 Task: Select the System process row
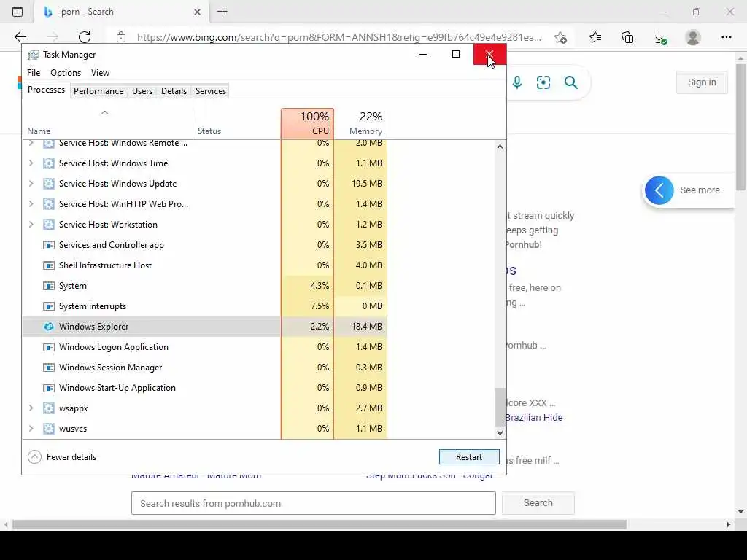(205, 286)
